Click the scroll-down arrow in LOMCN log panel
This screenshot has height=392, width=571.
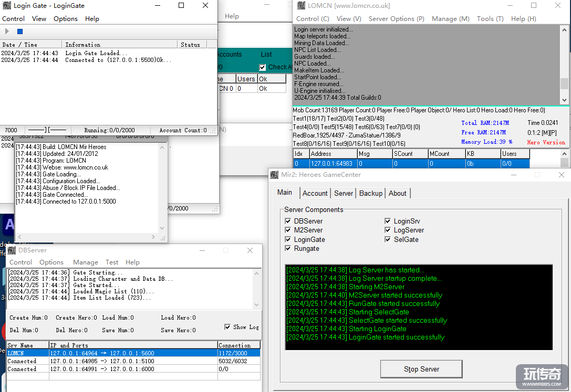(564, 100)
